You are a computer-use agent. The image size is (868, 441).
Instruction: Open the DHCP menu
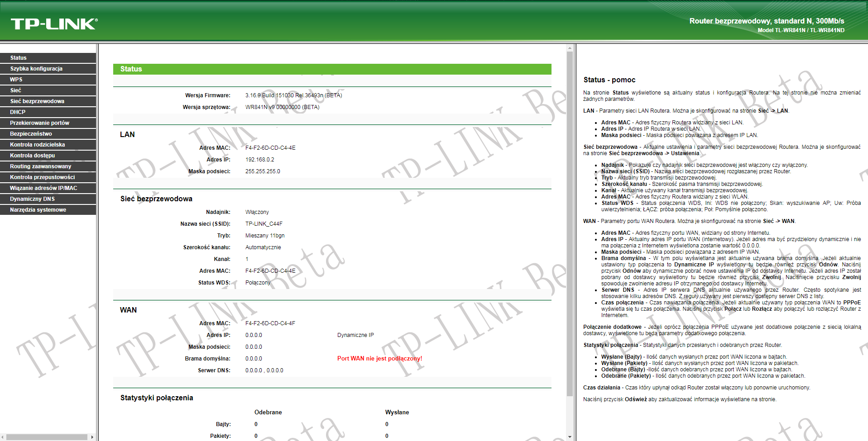48,112
